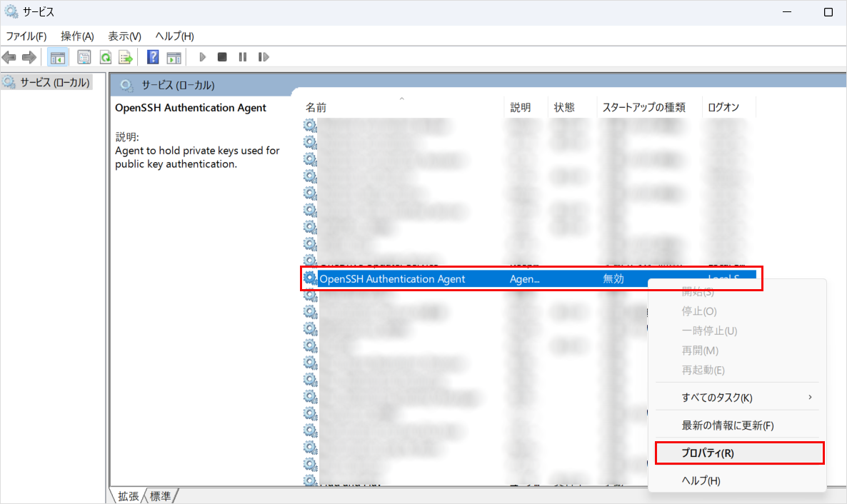Open the blue help question mark icon

(153, 57)
